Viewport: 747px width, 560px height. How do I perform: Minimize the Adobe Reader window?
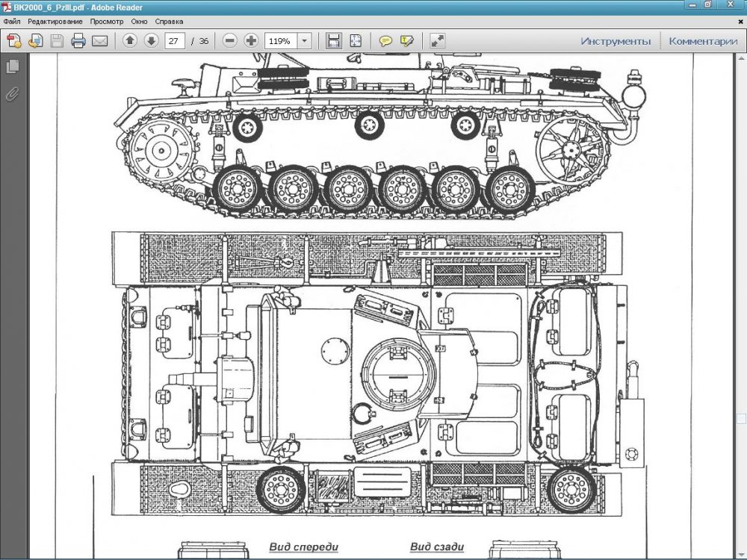coord(692,4)
